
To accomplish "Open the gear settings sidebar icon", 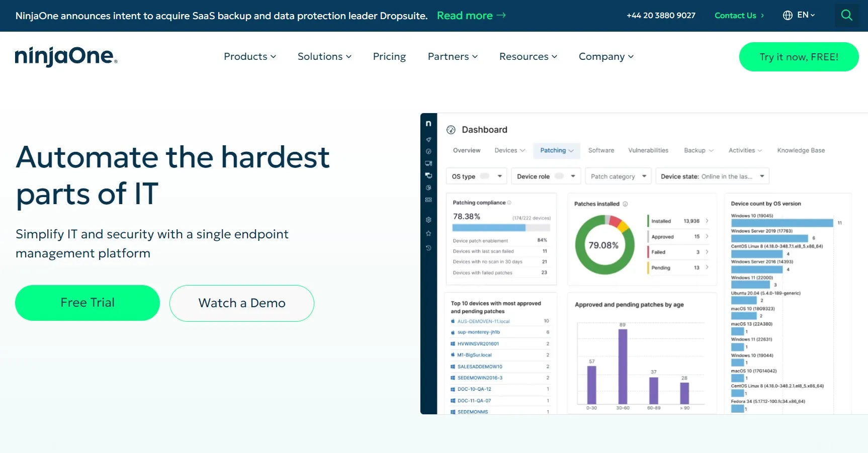I will (428, 220).
